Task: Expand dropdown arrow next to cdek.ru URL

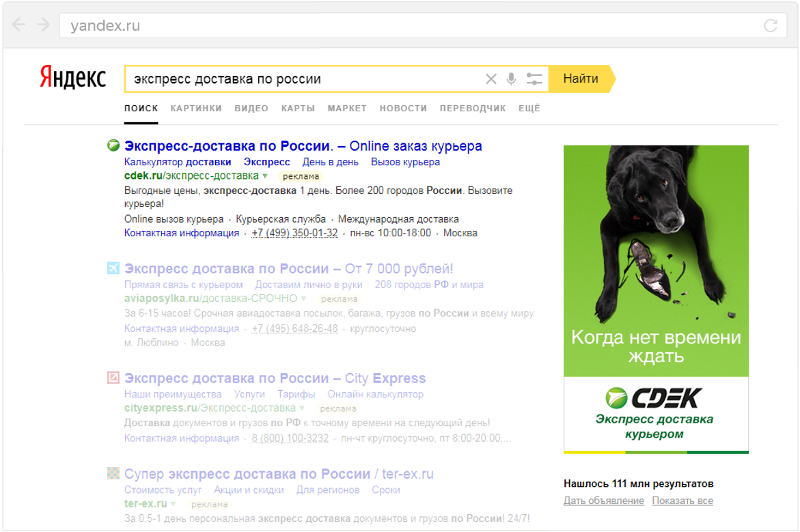Action: (x=265, y=176)
